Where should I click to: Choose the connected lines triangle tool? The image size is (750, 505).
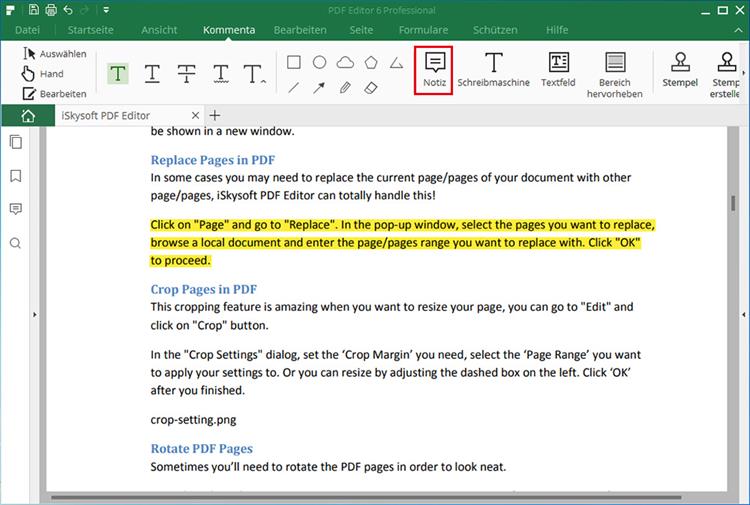397,63
